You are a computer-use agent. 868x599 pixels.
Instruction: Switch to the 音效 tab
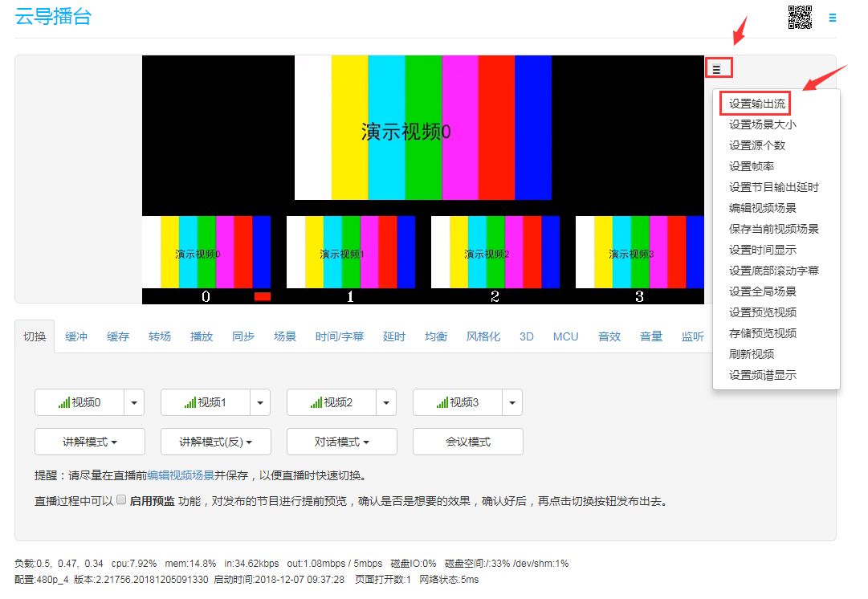pyautogui.click(x=609, y=336)
